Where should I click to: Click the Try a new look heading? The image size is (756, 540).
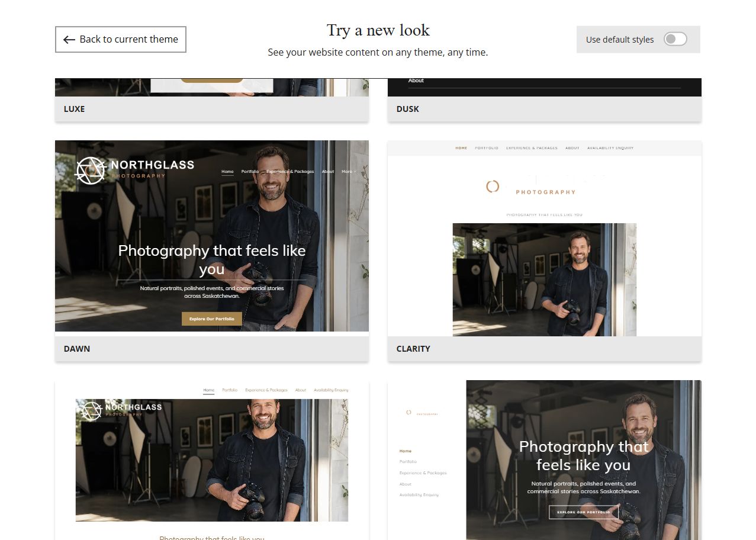378,30
